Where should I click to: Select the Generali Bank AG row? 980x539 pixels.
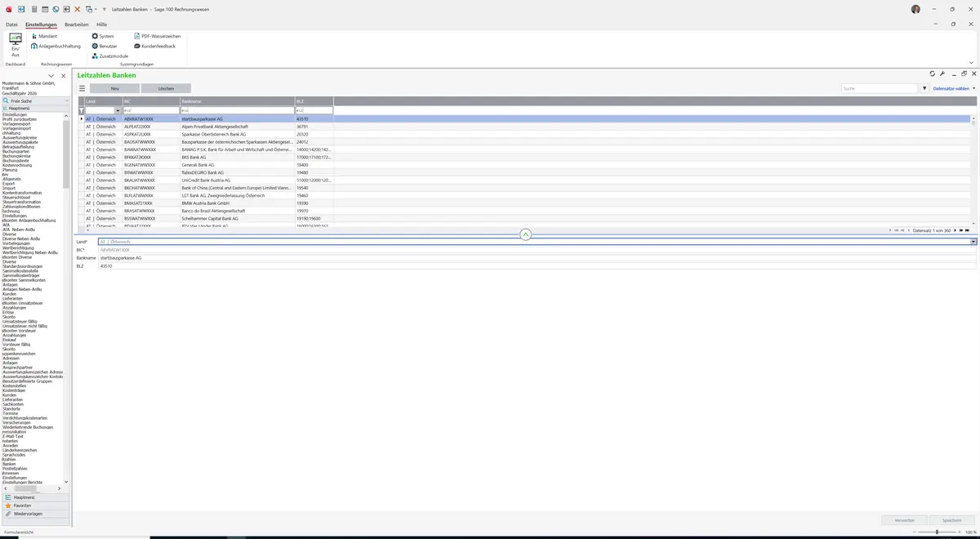524,165
